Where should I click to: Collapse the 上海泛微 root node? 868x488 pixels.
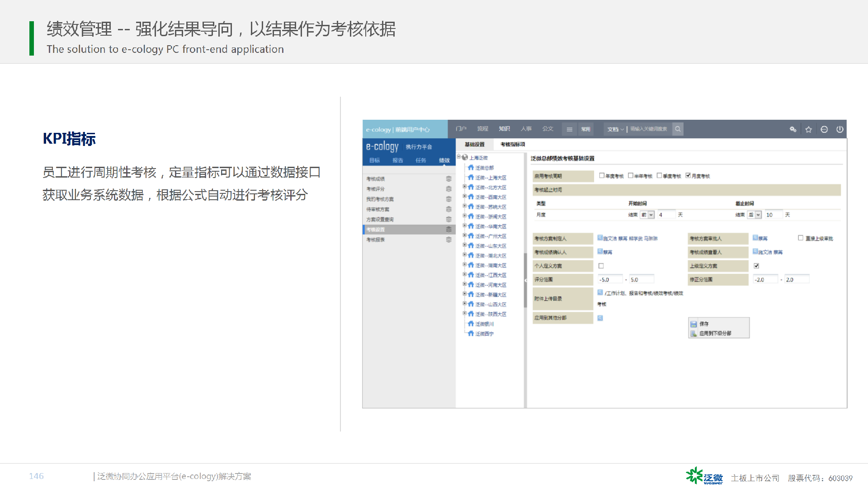coord(458,157)
